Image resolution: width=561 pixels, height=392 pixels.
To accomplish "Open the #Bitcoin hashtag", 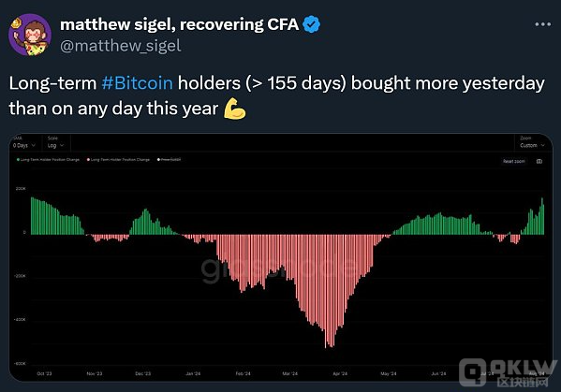I will tap(137, 83).
